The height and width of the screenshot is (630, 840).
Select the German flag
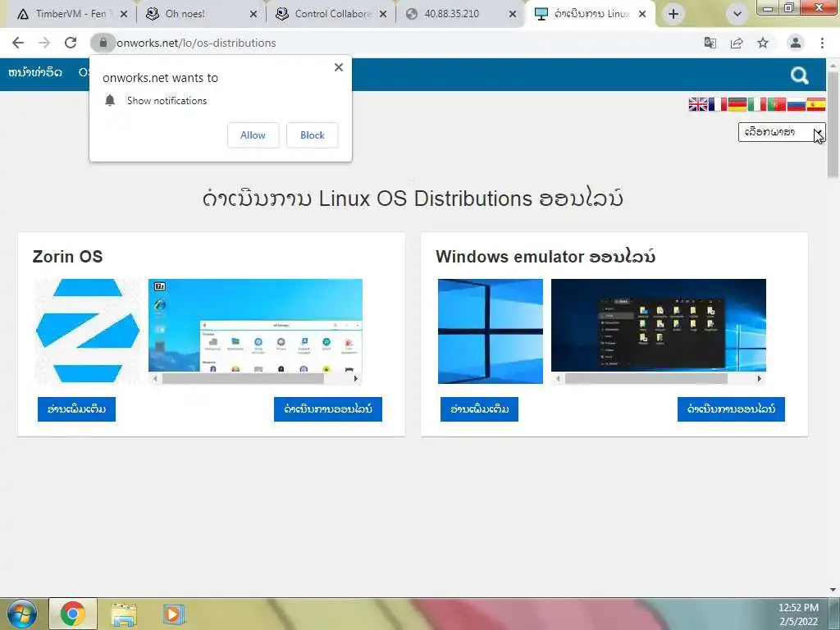pyautogui.click(x=737, y=104)
